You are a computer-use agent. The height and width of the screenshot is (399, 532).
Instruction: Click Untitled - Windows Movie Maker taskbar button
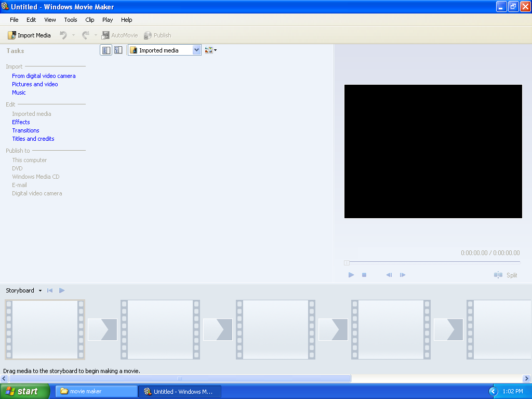pyautogui.click(x=180, y=392)
